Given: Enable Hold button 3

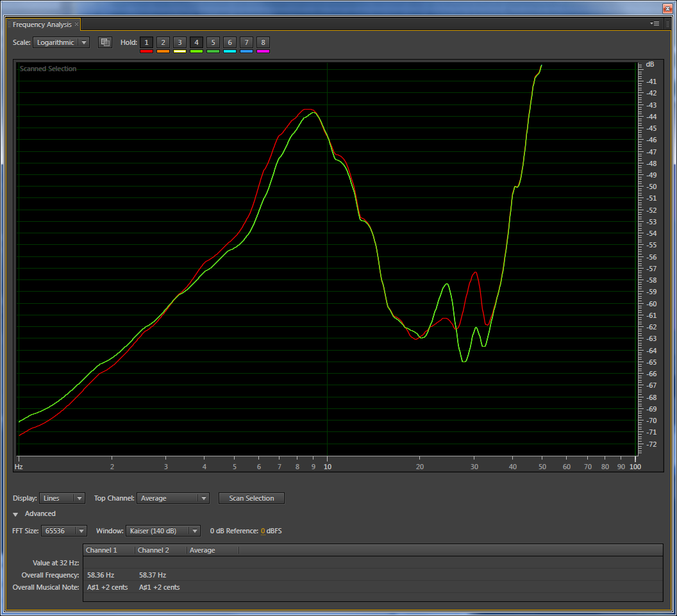Looking at the screenshot, I should (180, 42).
